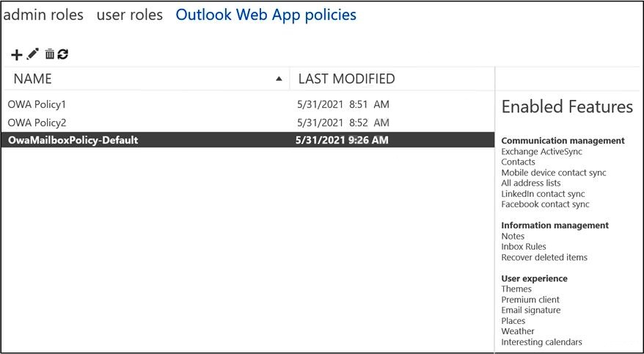Select the OWA Policy1 row
The image size is (644, 354).
[x=248, y=104]
